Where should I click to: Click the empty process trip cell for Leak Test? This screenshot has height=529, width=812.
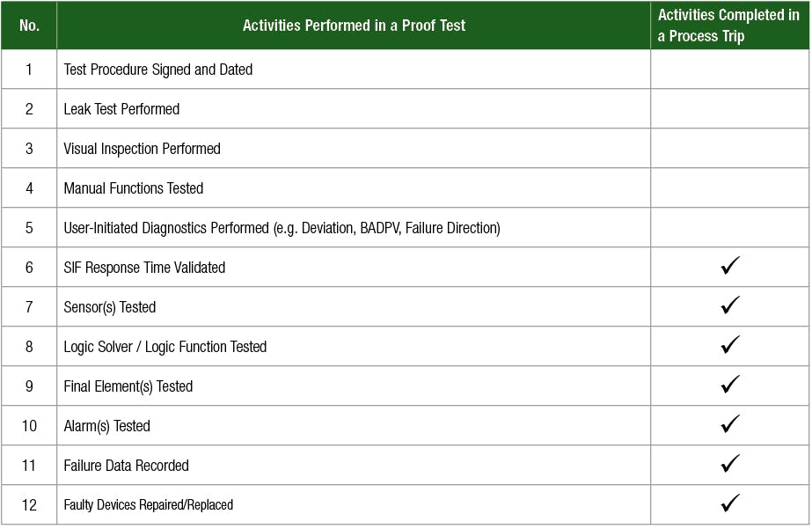730,109
